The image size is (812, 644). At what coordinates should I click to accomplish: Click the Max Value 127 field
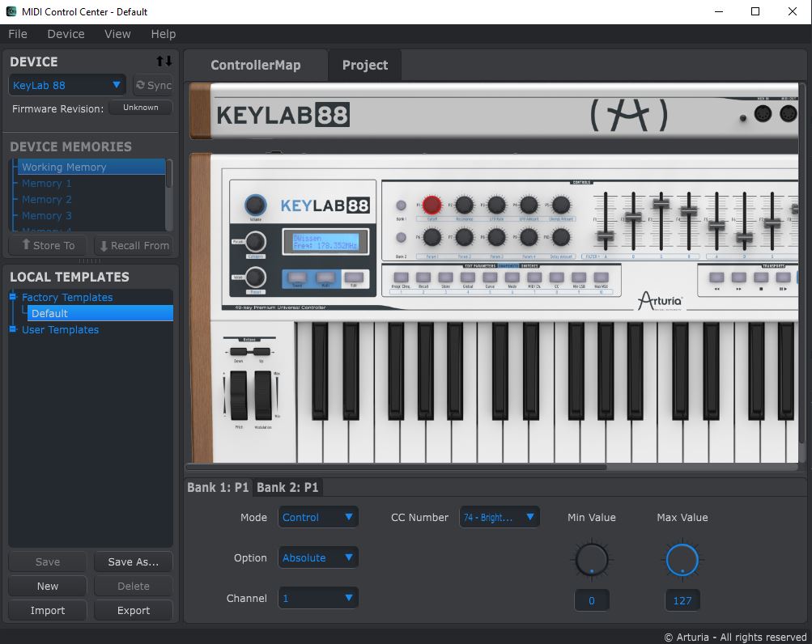pyautogui.click(x=682, y=600)
